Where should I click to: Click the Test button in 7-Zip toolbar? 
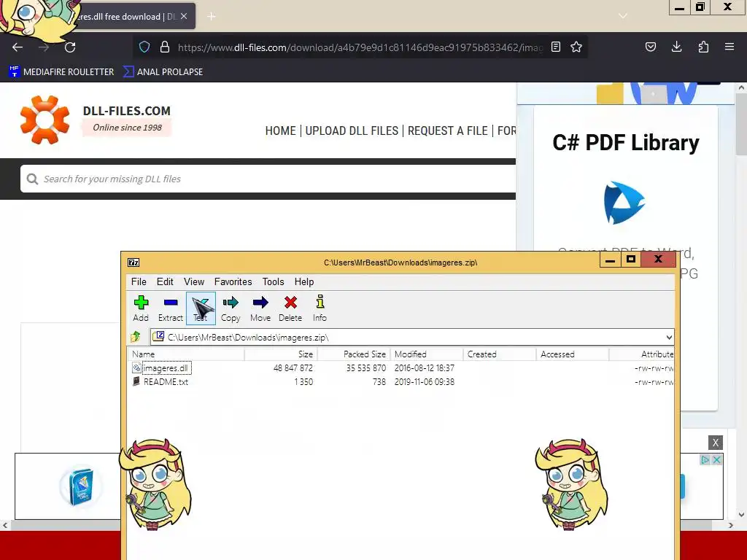201,308
